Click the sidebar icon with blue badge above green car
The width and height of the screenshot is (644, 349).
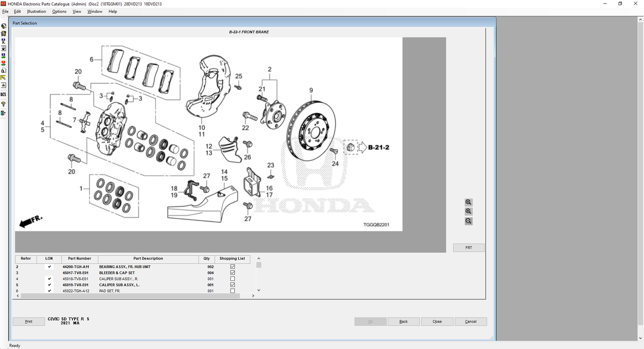coord(4,56)
